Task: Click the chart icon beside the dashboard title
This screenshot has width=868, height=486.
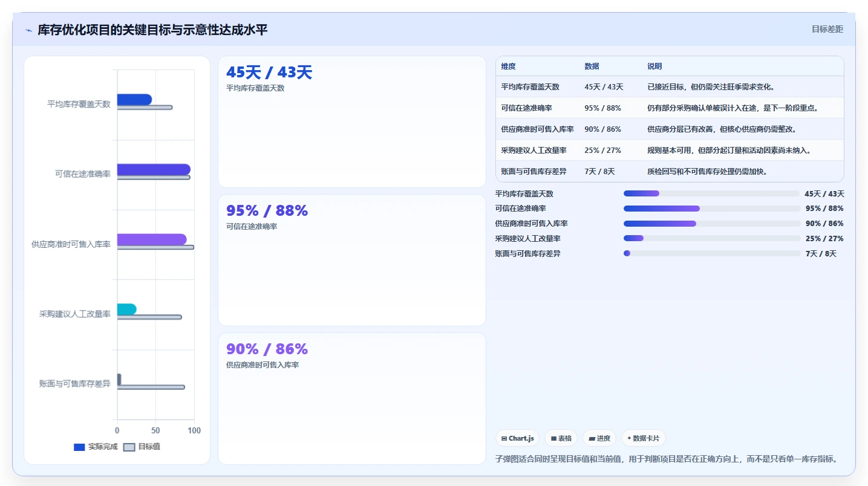Action: (x=28, y=30)
